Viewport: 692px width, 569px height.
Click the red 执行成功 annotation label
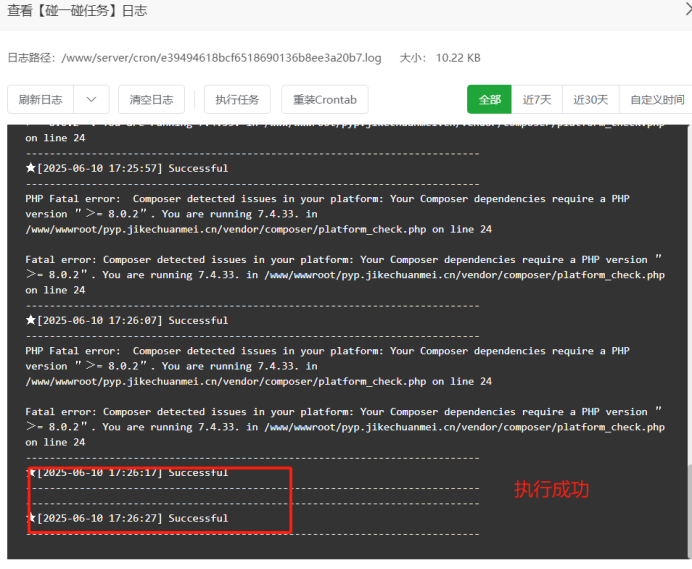point(551,490)
